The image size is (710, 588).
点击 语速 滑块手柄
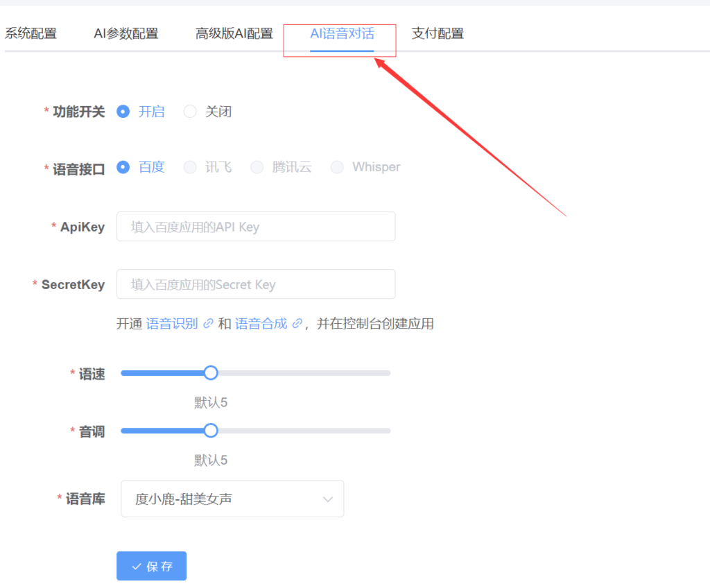click(x=211, y=372)
